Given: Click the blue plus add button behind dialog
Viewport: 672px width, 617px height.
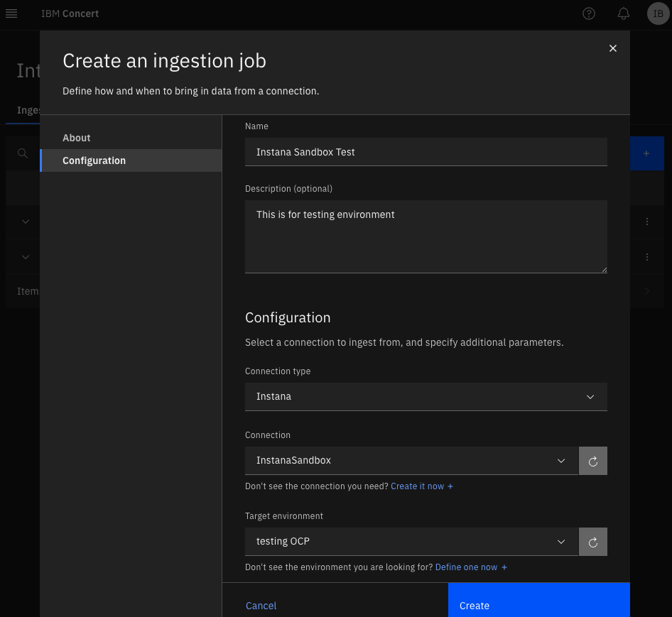Looking at the screenshot, I should tap(646, 153).
